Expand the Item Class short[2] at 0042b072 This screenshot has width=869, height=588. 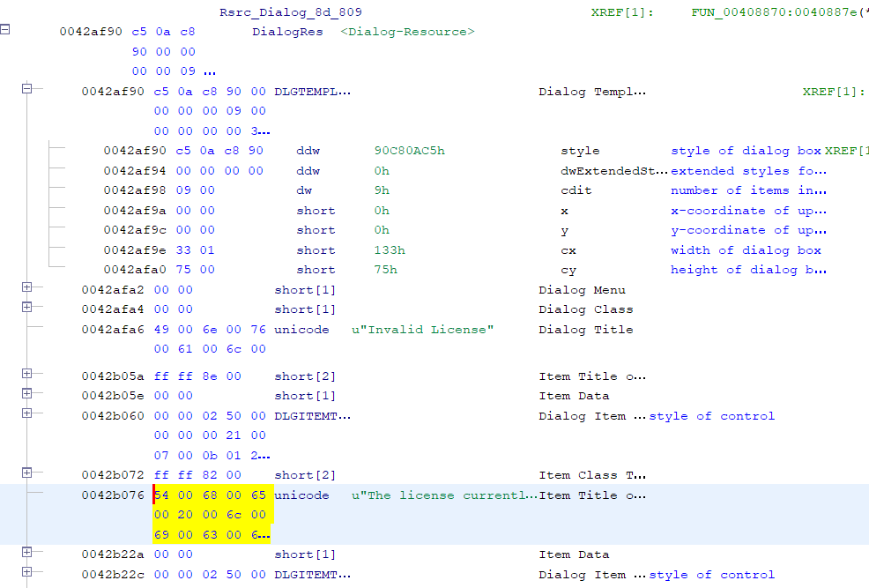tap(27, 472)
